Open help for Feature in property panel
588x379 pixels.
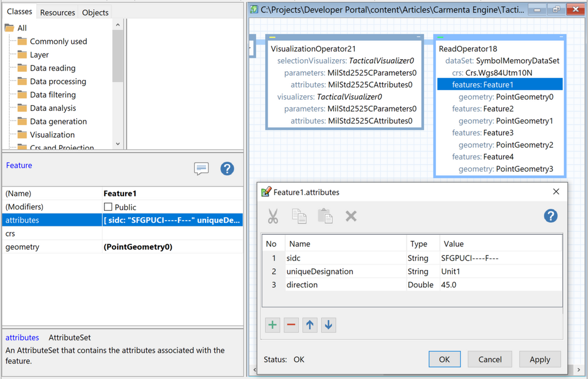pos(227,169)
